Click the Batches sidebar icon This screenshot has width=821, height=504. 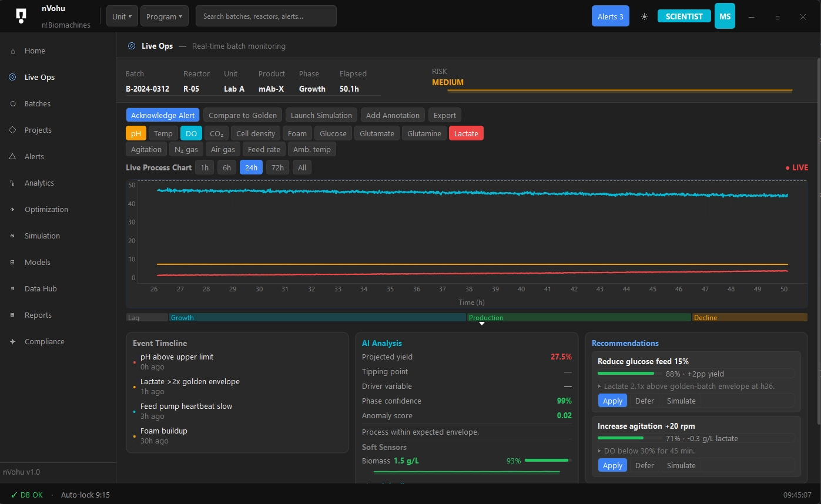point(13,104)
